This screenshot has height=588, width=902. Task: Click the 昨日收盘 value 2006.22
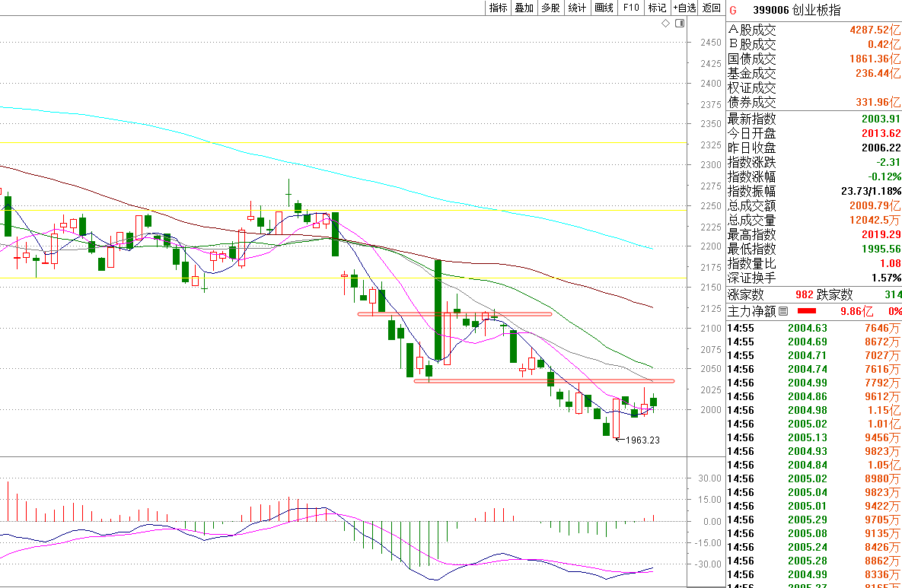(x=881, y=148)
